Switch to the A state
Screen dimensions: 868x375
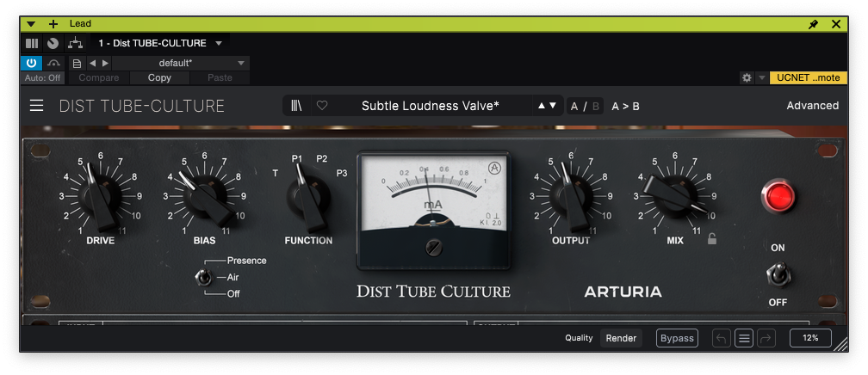coord(574,106)
